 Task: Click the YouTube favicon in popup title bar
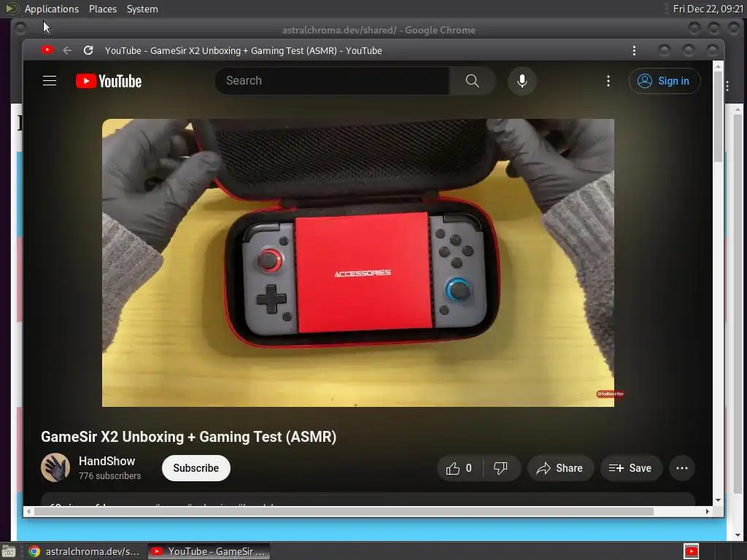tap(47, 50)
